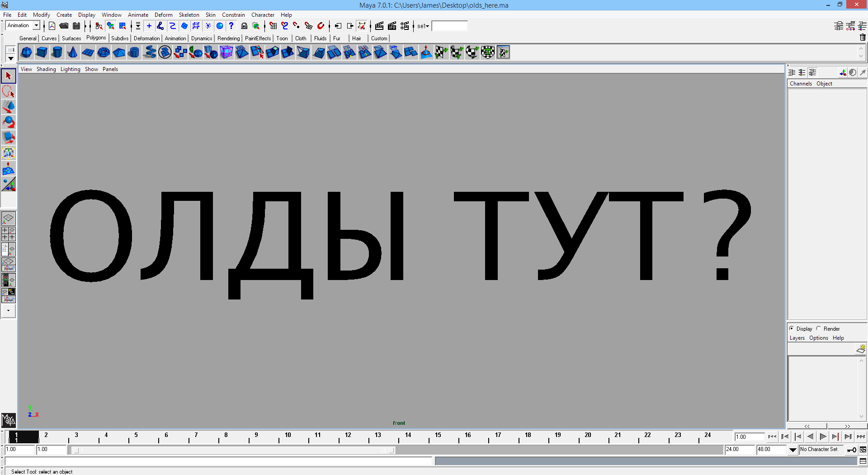Click play forwards button
Viewport: 868px width, 475px height.
[x=823, y=437]
